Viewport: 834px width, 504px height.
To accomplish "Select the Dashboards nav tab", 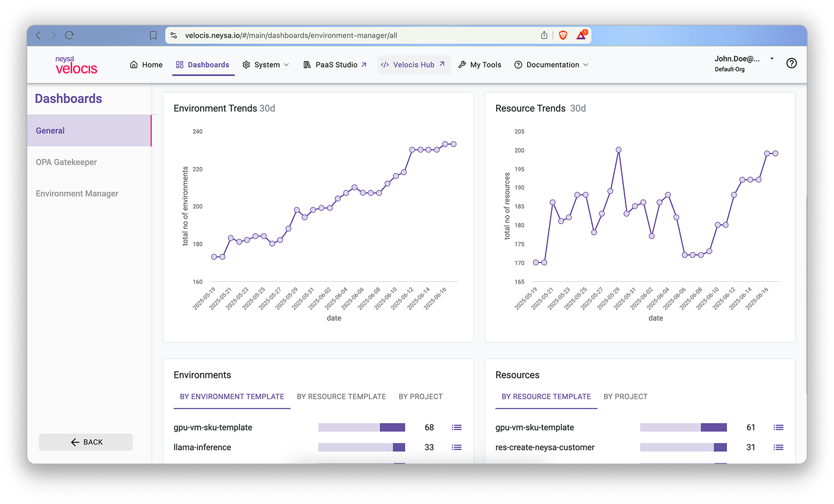I will (x=203, y=65).
